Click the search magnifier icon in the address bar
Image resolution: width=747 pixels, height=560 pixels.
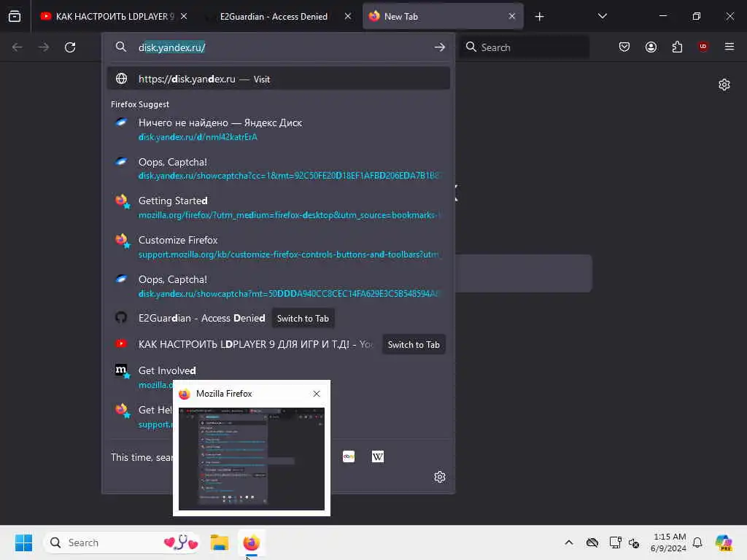[x=121, y=47]
